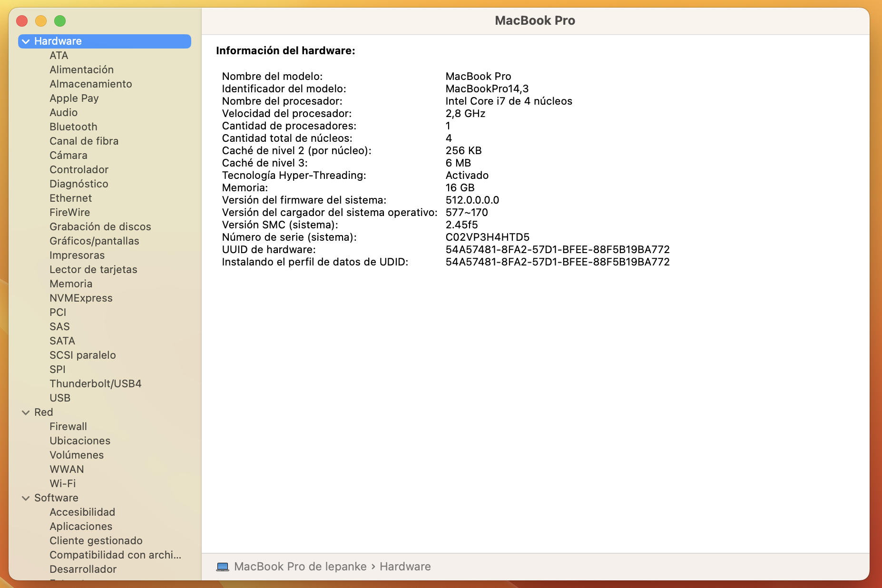The height and width of the screenshot is (588, 882).
Task: Collapse the Hardware section chevron
Action: [26, 41]
